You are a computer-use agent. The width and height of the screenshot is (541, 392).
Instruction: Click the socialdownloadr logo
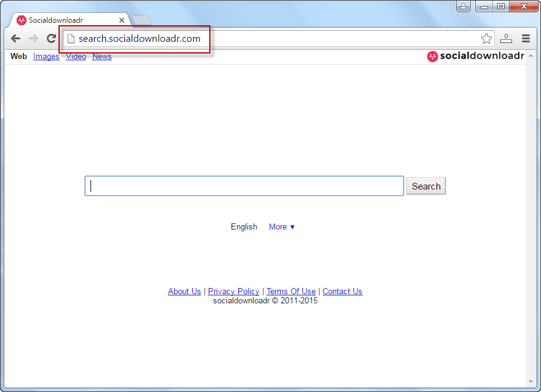click(475, 56)
